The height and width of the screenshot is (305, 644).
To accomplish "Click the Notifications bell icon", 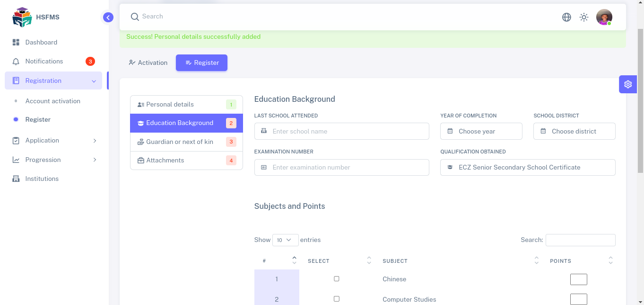I will (16, 62).
